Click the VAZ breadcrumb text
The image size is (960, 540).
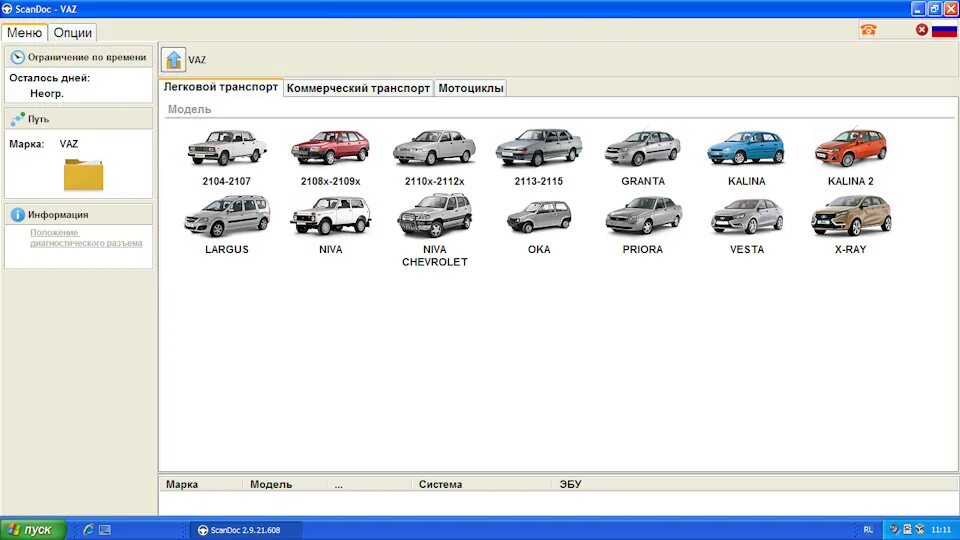click(197, 60)
